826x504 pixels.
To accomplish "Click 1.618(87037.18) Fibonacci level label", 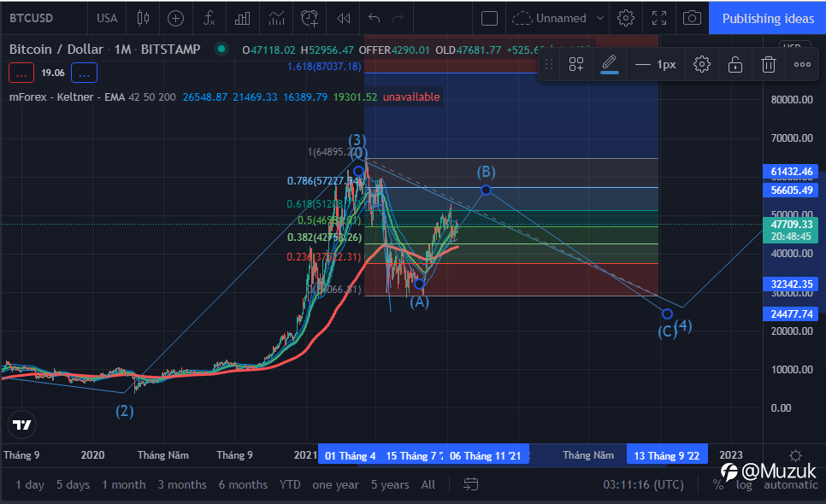I will pyautogui.click(x=324, y=67).
